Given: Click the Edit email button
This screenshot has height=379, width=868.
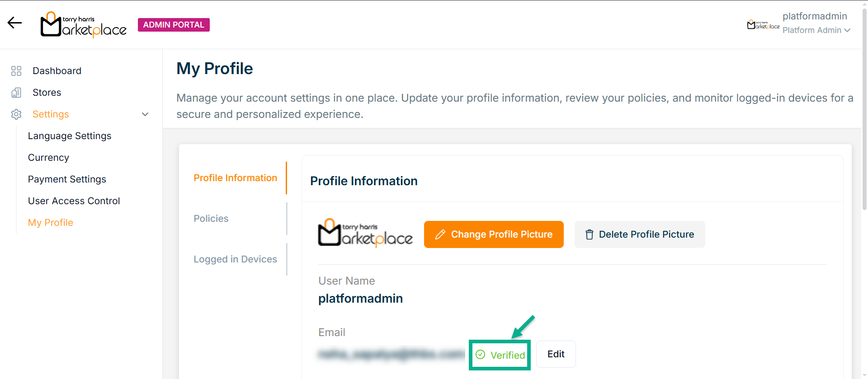Looking at the screenshot, I should (556, 354).
